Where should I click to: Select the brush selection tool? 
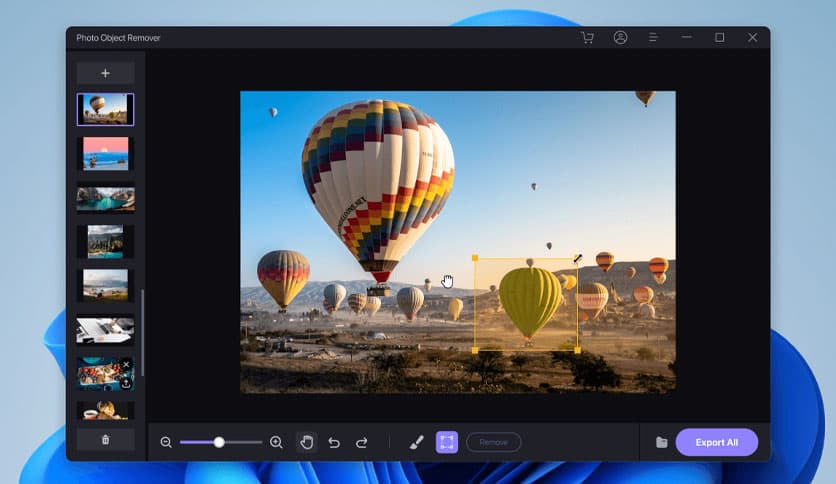coord(416,442)
